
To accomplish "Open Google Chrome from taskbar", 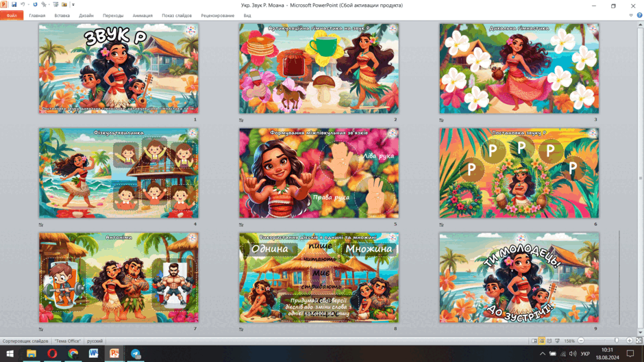I will coord(73,353).
